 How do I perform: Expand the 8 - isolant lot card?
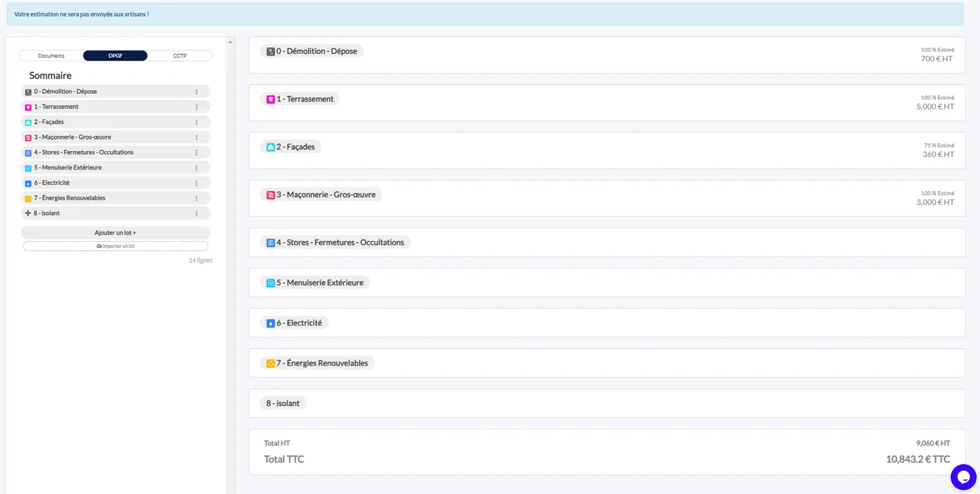click(607, 403)
